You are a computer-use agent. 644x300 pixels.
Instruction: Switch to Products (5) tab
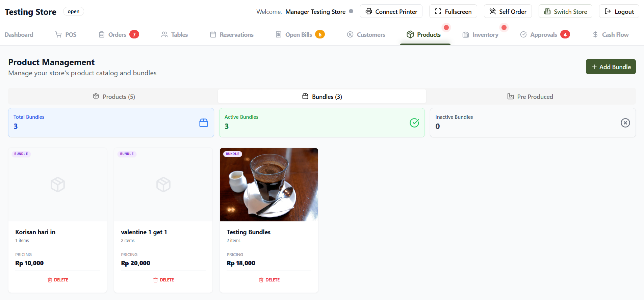coord(114,97)
